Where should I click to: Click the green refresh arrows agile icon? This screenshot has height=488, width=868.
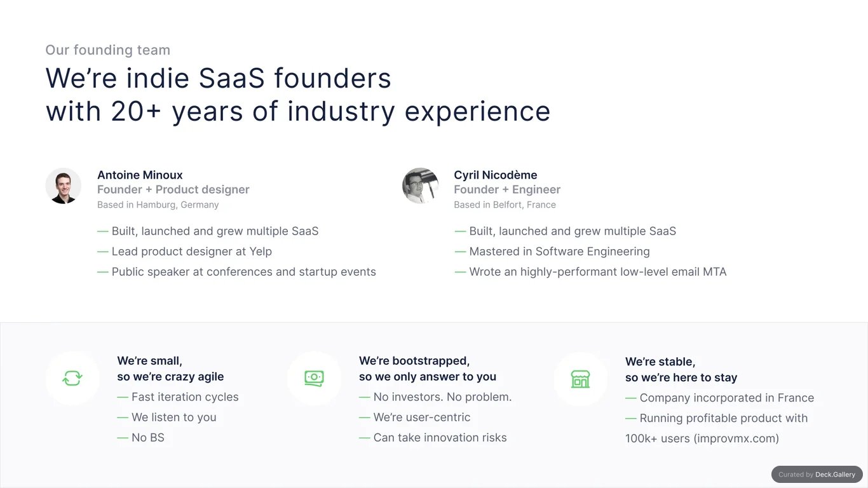click(x=72, y=378)
